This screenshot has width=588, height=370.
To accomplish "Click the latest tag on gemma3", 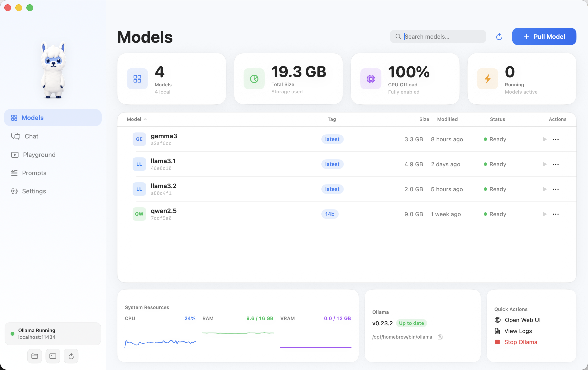I will pyautogui.click(x=332, y=139).
